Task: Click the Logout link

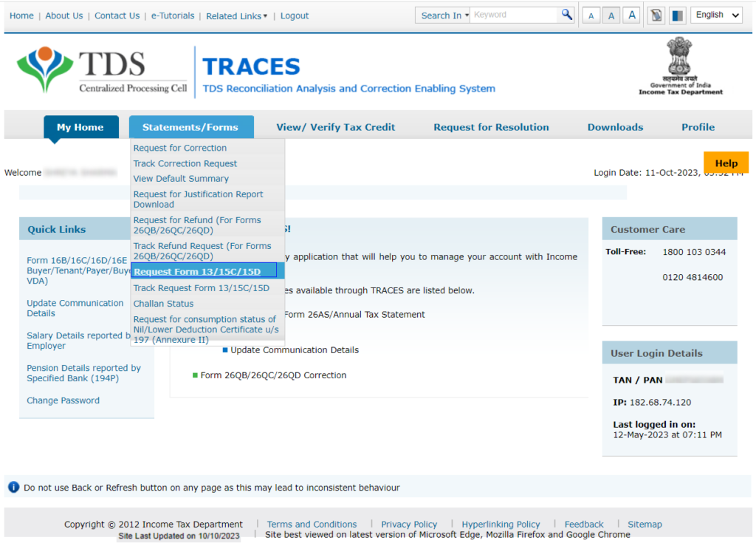Action: coord(294,16)
